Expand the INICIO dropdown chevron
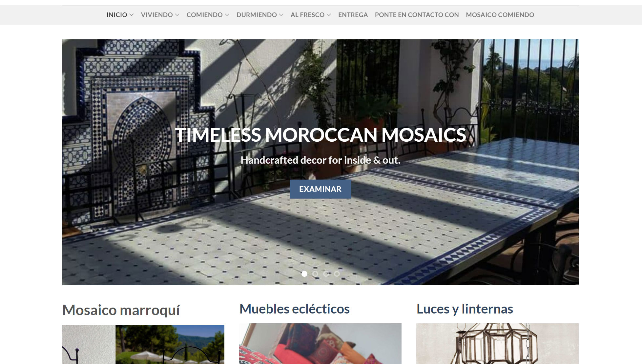The height and width of the screenshot is (364, 642). [132, 15]
